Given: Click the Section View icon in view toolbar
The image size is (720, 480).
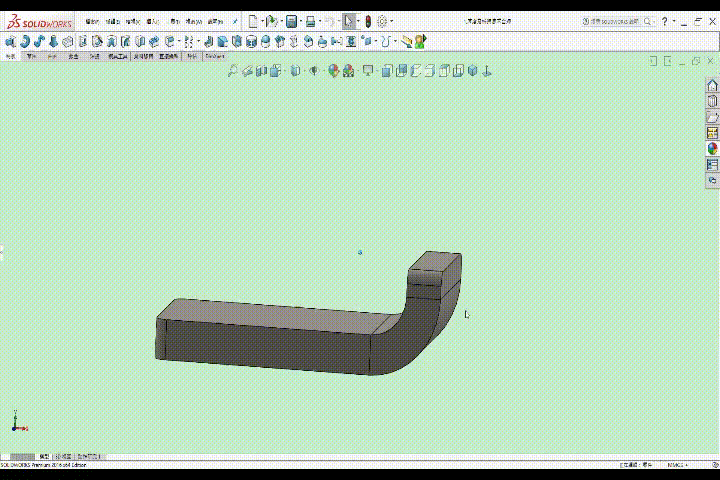Looking at the screenshot, I should [x=261, y=71].
